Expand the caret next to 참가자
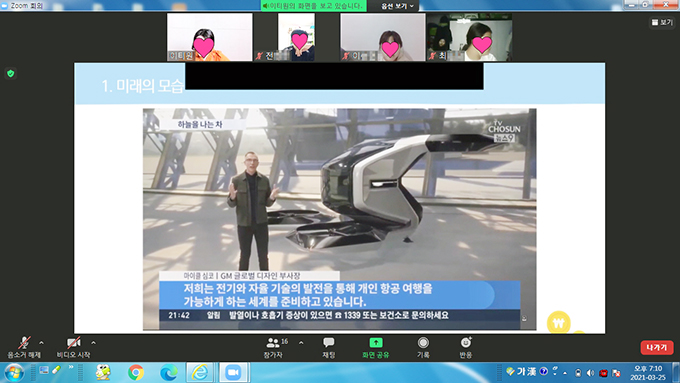680x383 pixels. coord(301,343)
